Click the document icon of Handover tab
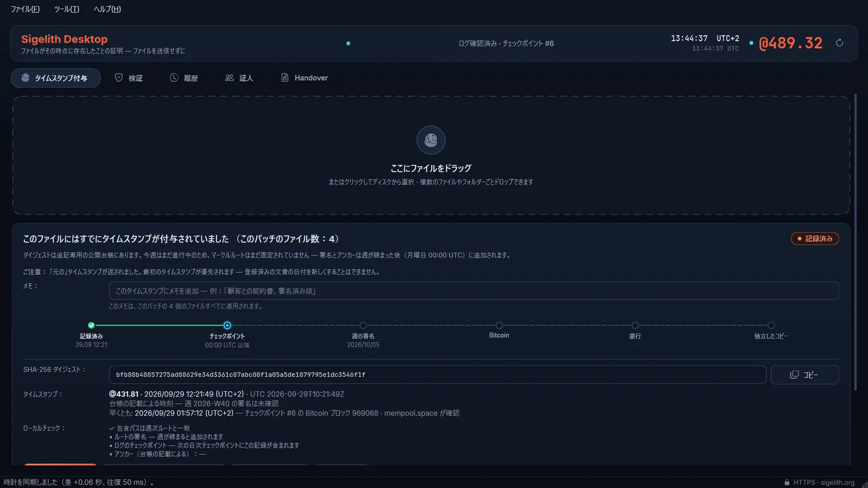Viewport: 868px width, 488px height. click(x=285, y=78)
